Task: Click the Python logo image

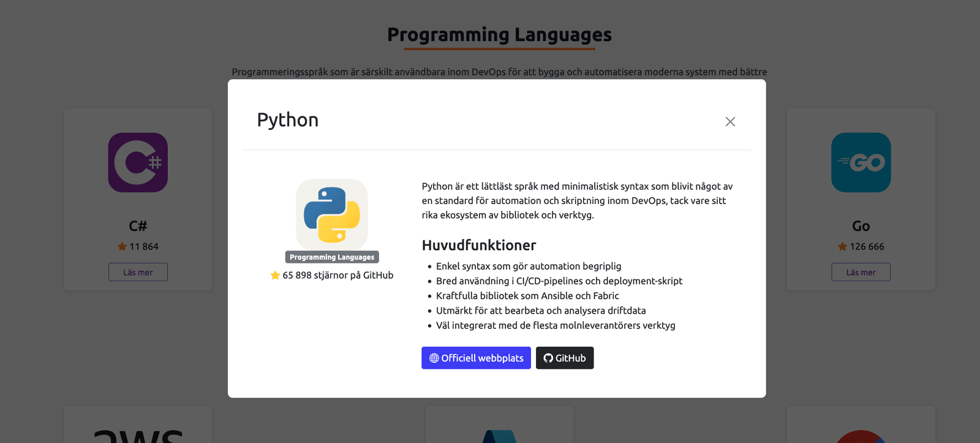Action: click(332, 214)
